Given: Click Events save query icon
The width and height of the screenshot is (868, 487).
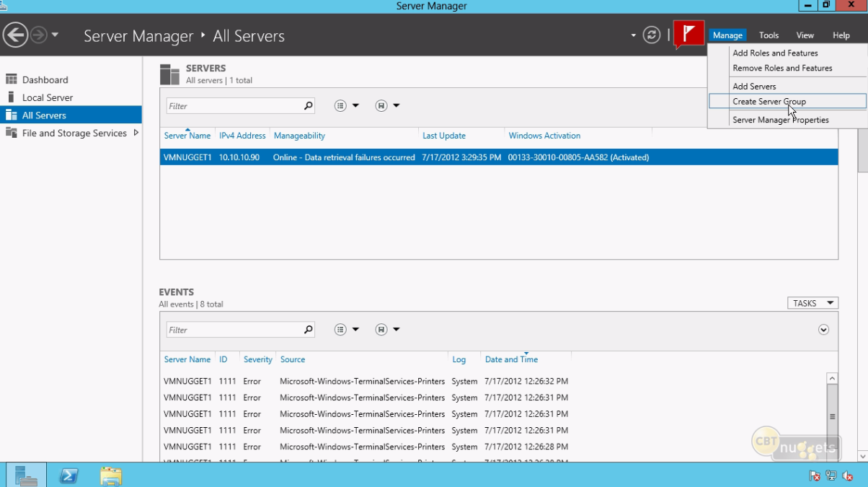Looking at the screenshot, I should pyautogui.click(x=381, y=330).
